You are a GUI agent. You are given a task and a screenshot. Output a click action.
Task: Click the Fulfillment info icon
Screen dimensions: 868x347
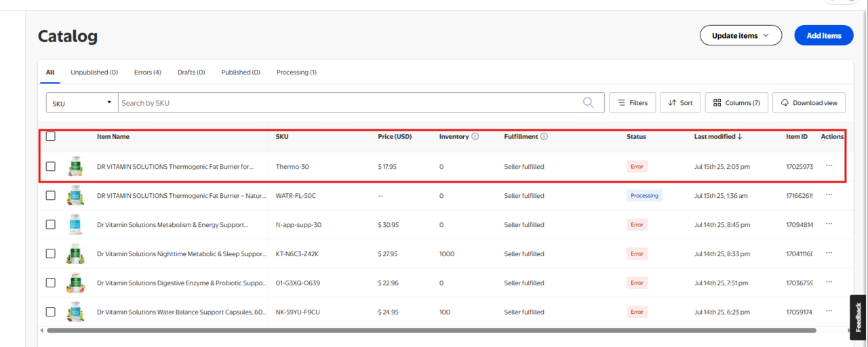pyautogui.click(x=544, y=137)
